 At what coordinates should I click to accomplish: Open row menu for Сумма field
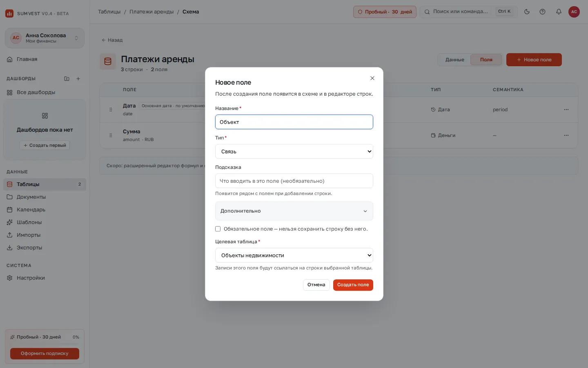pyautogui.click(x=566, y=135)
